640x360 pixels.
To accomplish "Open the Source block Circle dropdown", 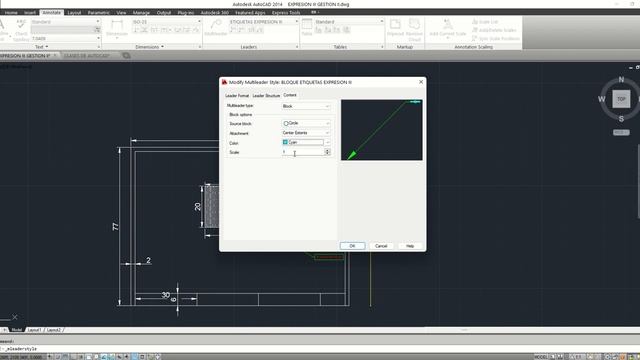I will pyautogui.click(x=306, y=123).
